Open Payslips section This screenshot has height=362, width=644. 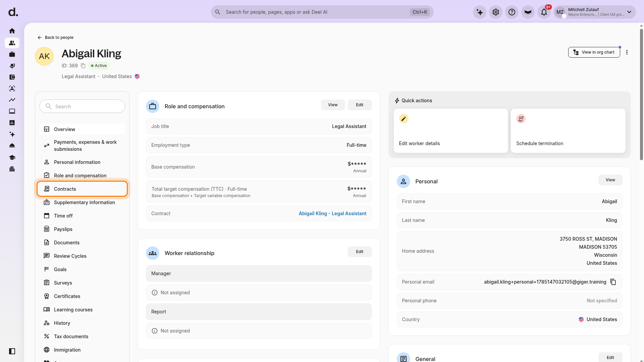coord(82,229)
